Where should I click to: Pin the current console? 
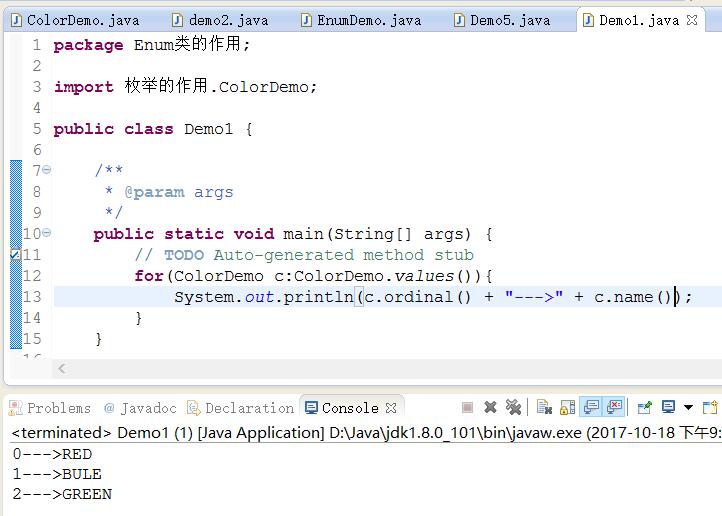(645, 407)
